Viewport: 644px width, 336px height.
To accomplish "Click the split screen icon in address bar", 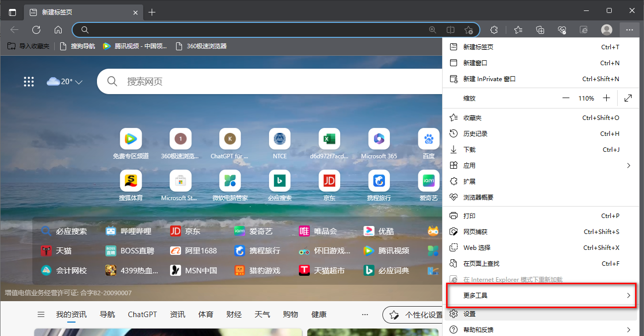I will point(451,30).
